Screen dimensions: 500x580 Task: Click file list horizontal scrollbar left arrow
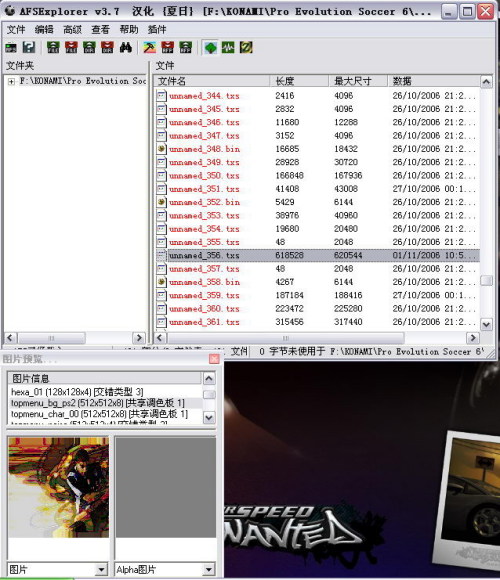pos(159,338)
